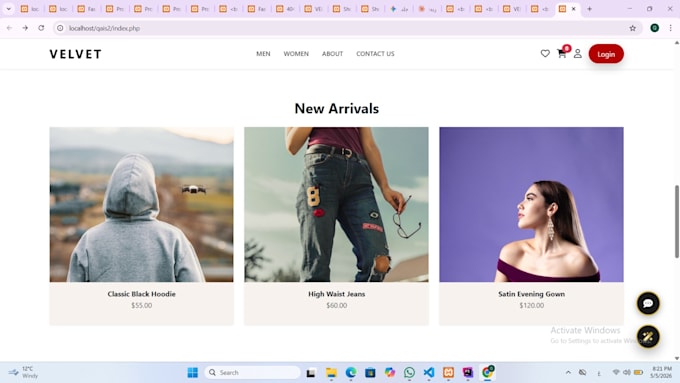
Task: Open XAMPP from the taskbar
Action: point(448,373)
